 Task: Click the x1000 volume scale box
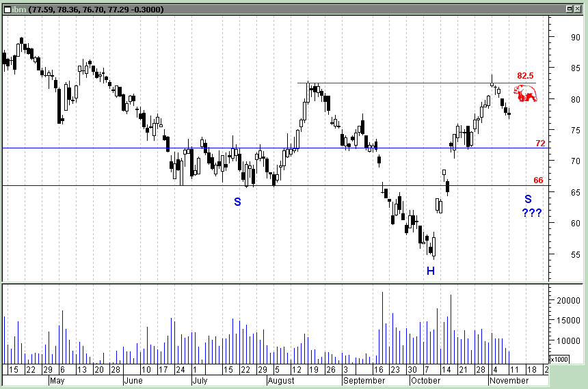tap(559, 360)
